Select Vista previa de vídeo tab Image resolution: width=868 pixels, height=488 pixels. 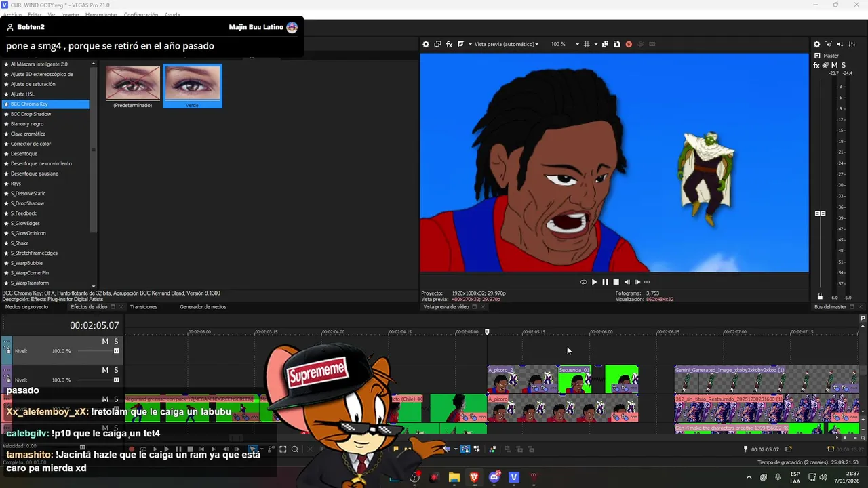(x=446, y=307)
